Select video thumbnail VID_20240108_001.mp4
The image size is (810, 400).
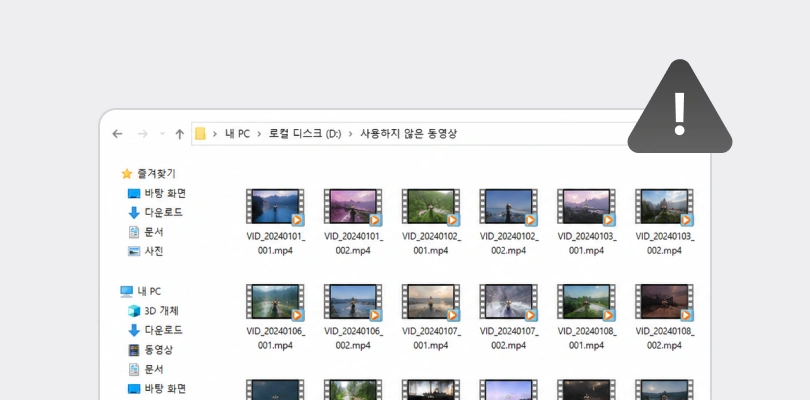(x=586, y=302)
